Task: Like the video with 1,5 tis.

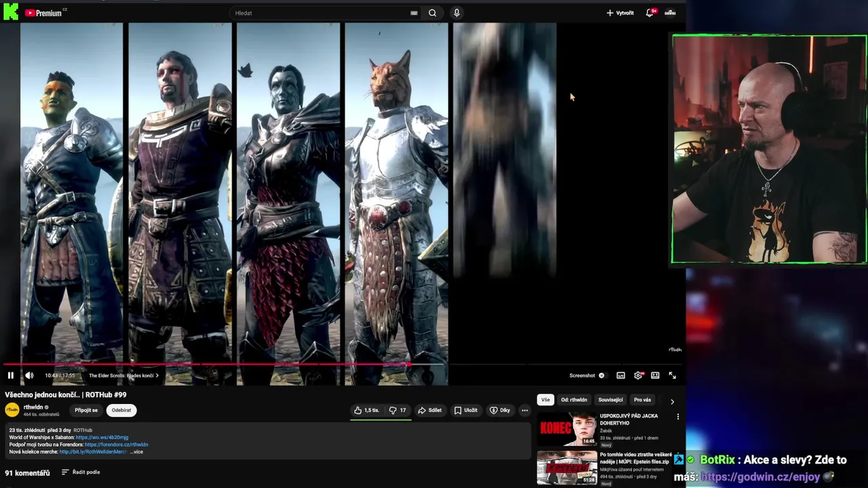Action: click(366, 410)
